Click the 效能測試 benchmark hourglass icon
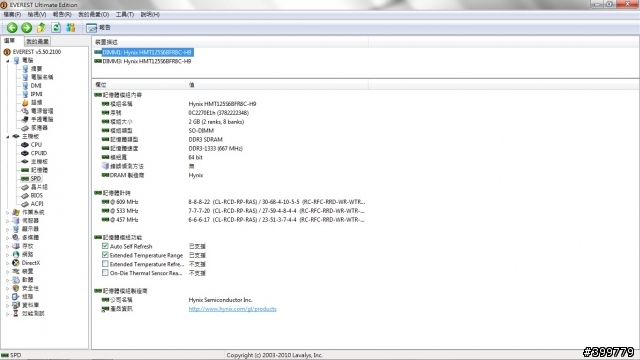The width and height of the screenshot is (640, 360). click(x=16, y=314)
